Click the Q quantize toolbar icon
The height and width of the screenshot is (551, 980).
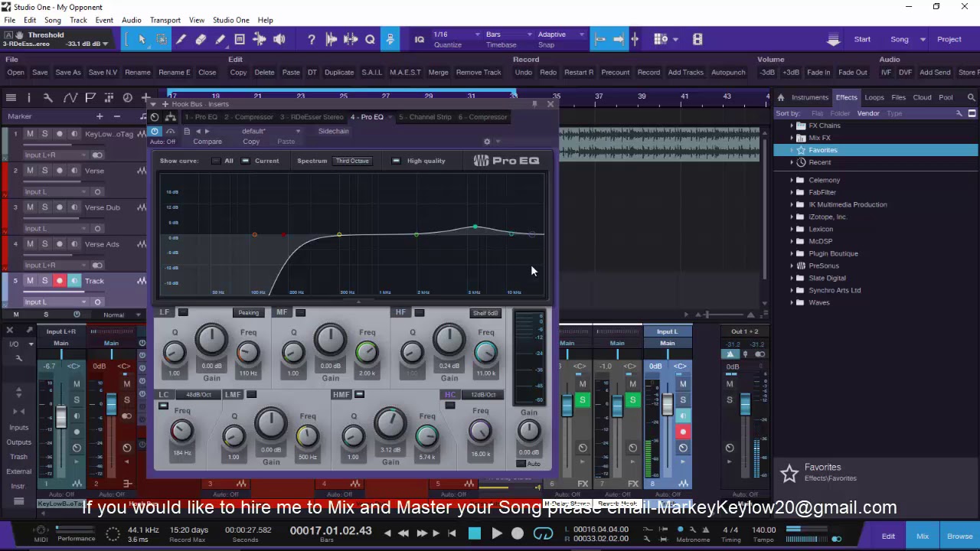370,39
